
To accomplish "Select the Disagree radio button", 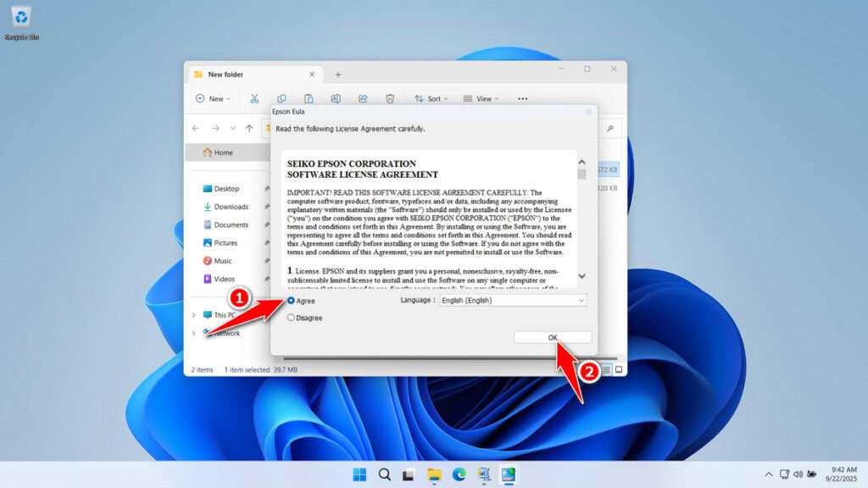I will click(292, 318).
